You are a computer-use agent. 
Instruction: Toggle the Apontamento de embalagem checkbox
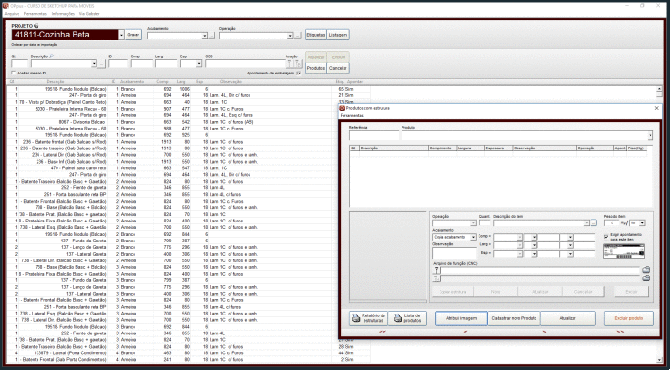[298, 73]
